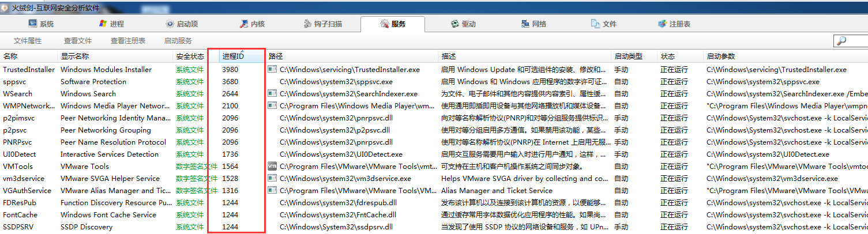Focus the search box with magnifier
The image size is (868, 234).
pos(851,41)
